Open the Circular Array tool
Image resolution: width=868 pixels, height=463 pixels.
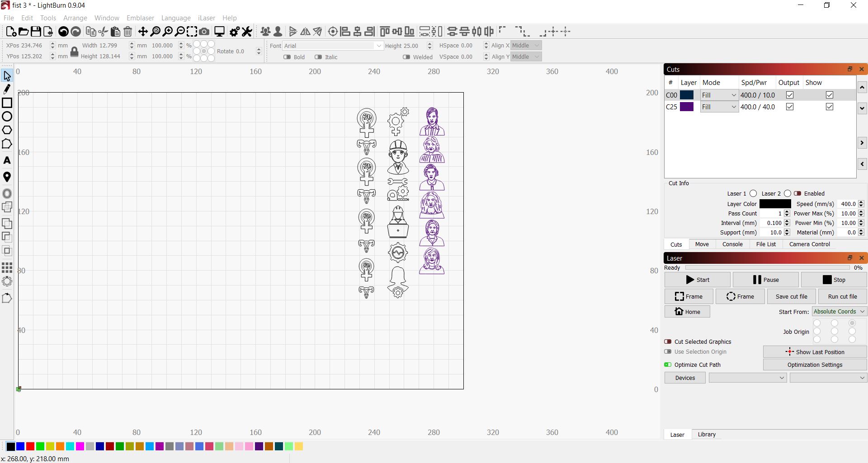pos(7,281)
